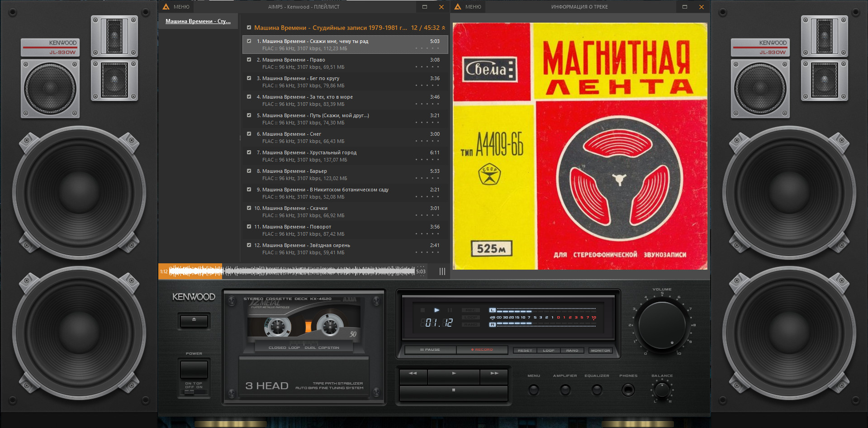This screenshot has width=868, height=428.
Task: Click the waveform seek bar to jump position
Action: click(317, 271)
